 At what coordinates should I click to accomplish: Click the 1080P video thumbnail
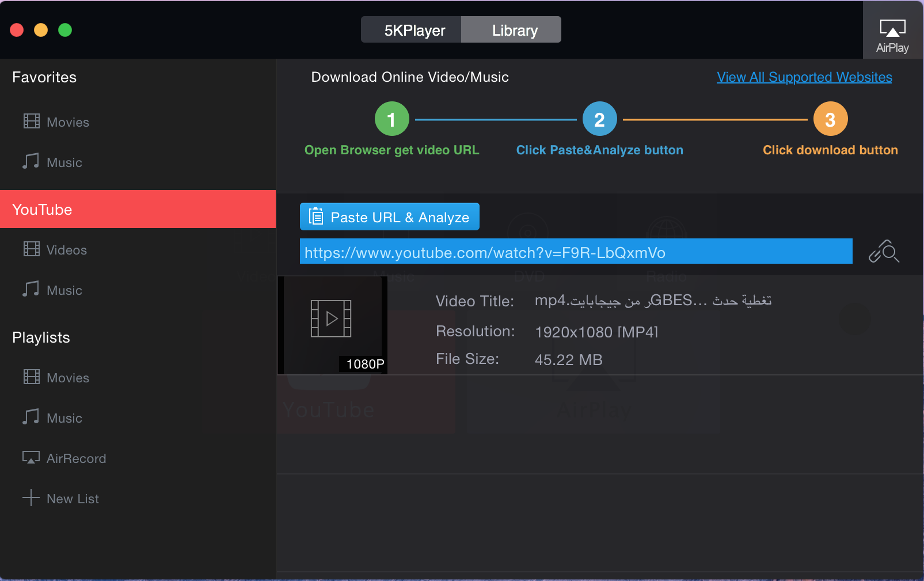pyautogui.click(x=333, y=325)
